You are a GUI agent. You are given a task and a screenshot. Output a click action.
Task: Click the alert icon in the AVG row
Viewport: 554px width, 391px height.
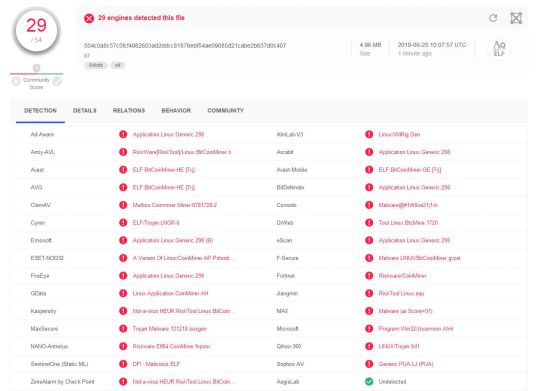[123, 187]
